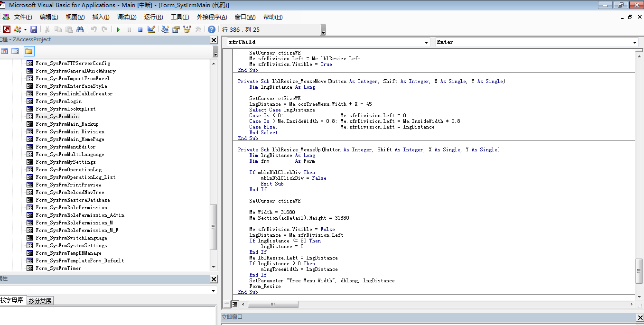The width and height of the screenshot is (644, 325).
Task: Select Form_SysFrmTimer in project tree
Action: (x=58, y=268)
